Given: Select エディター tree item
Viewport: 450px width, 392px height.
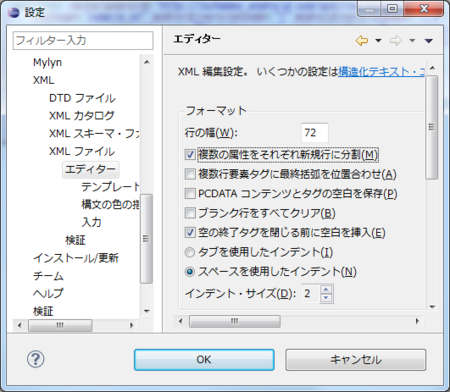Looking at the screenshot, I should coord(90,169).
